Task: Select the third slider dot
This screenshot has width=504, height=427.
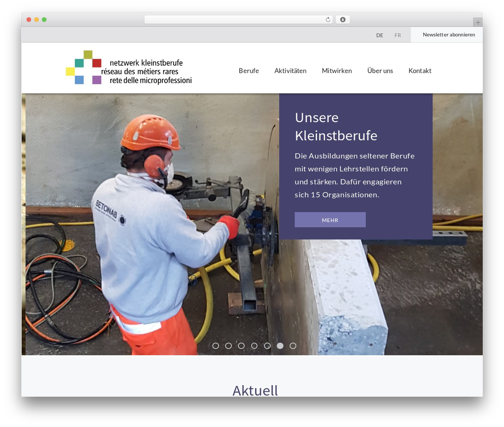Action: pyautogui.click(x=241, y=346)
